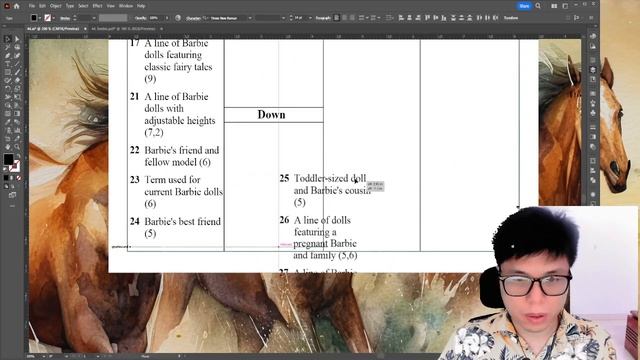The height and width of the screenshot is (360, 640).
Task: Open the search magnifier in title bar
Action: pos(538,6)
